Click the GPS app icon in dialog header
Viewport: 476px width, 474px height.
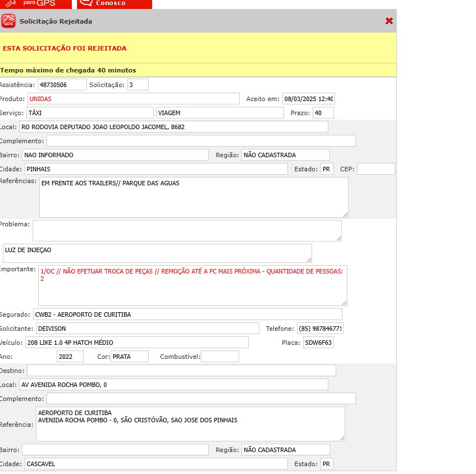8,21
